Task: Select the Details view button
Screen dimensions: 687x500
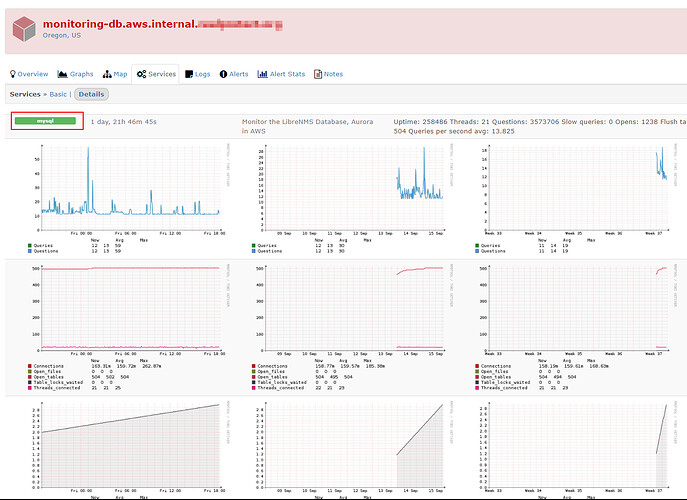Action: (92, 94)
